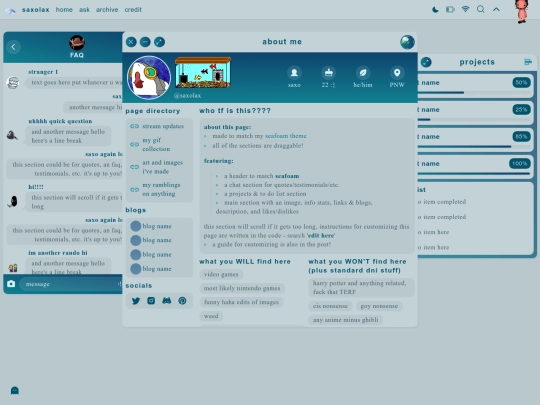Click the bar chart icon on the projects titlebar
Viewport: 540px width, 405px height.
[528, 62]
